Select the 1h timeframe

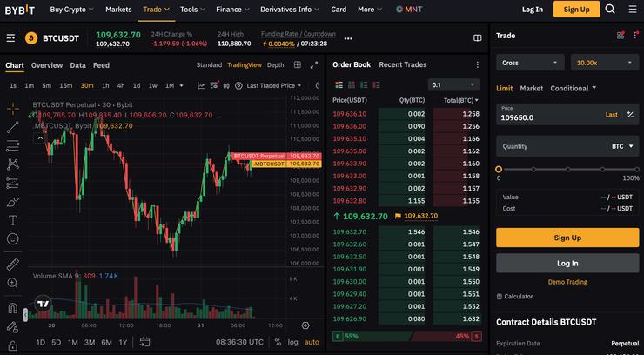point(105,86)
